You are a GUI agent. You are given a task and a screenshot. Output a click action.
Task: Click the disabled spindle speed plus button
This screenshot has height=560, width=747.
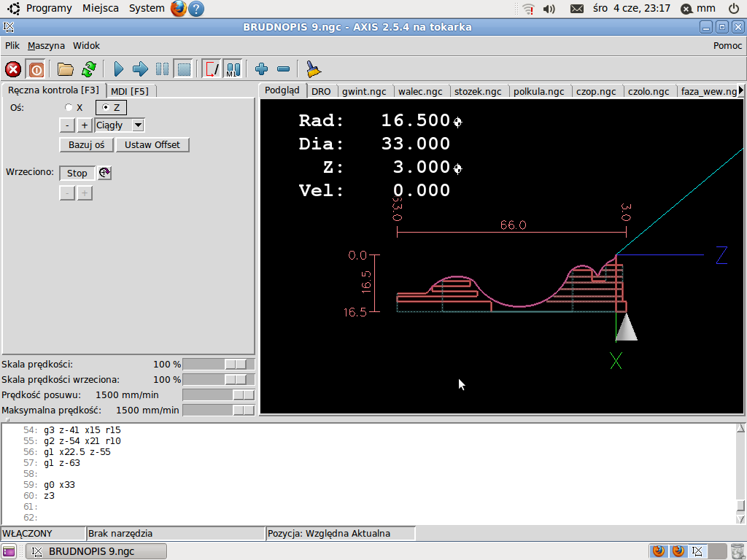click(x=85, y=192)
